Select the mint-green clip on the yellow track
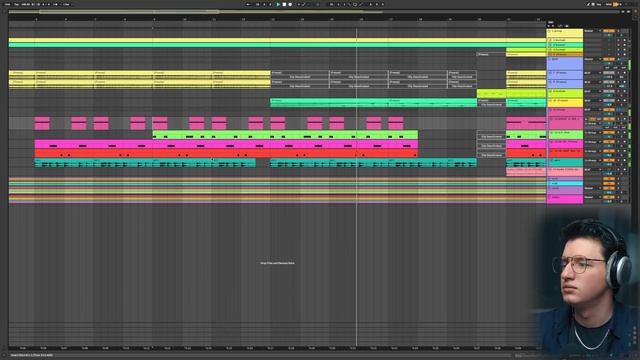640x360 pixels. tap(329, 102)
